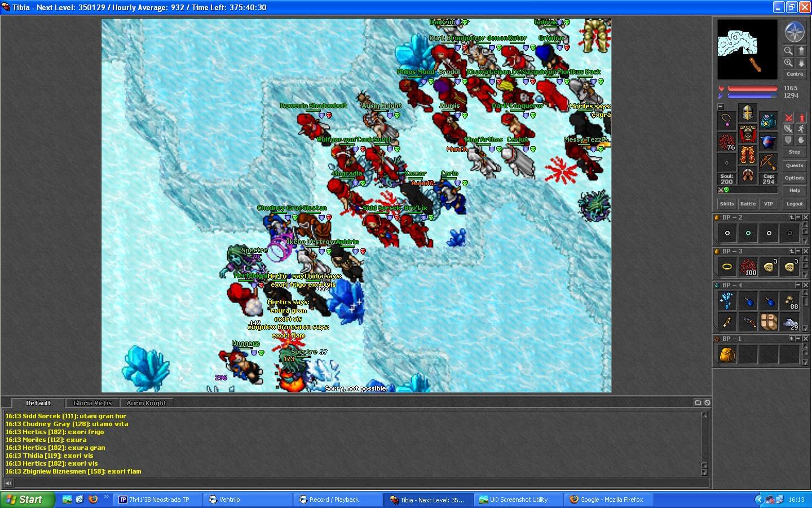Open the Options dialog
Image resolution: width=812 pixels, height=508 pixels.
click(795, 178)
